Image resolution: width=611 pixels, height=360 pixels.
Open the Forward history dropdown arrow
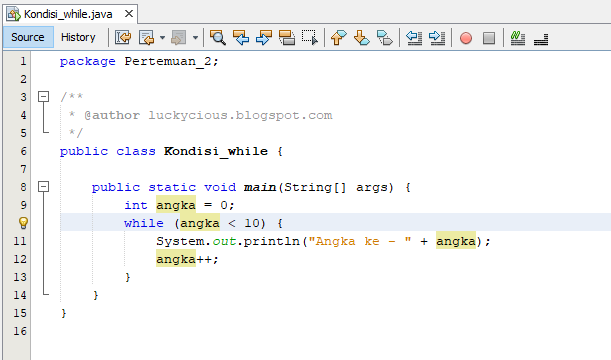[195, 38]
